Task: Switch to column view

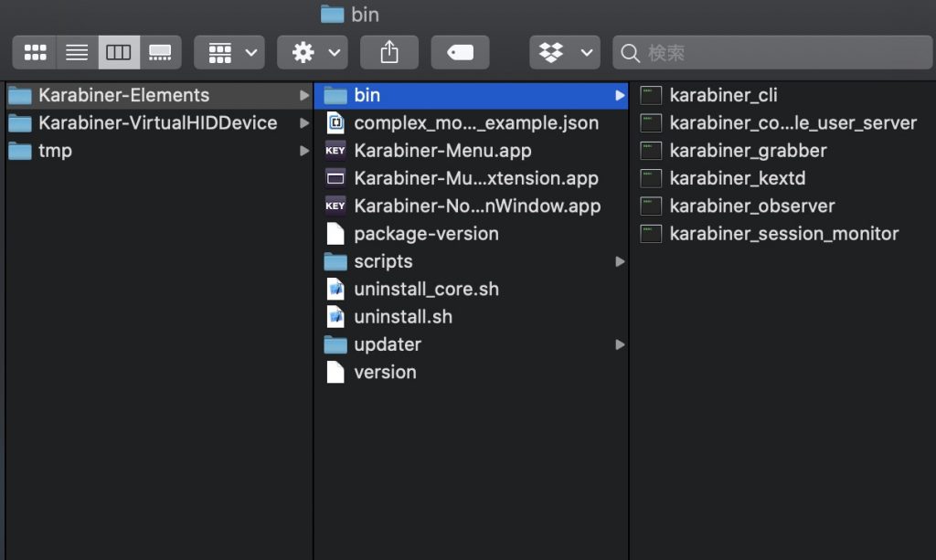Action: 119,52
